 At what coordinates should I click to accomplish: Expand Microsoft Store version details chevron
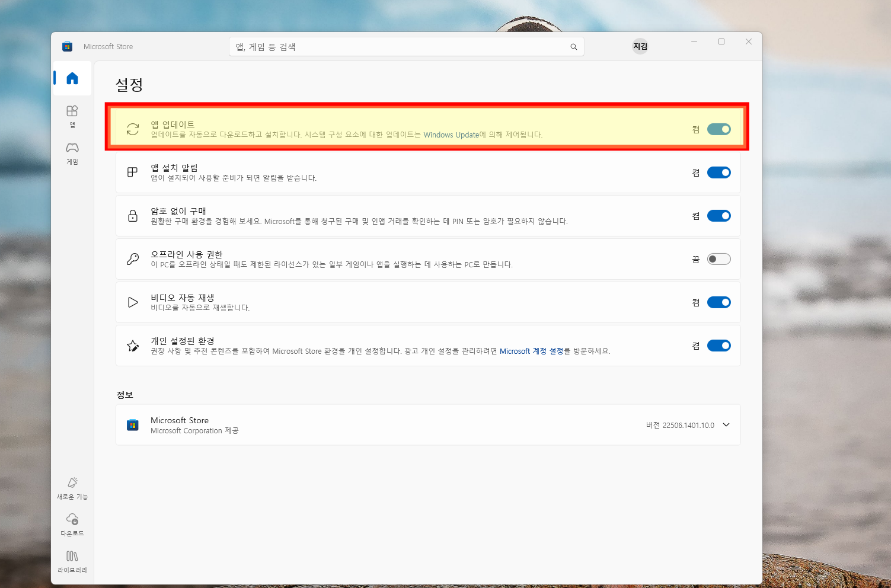[726, 425]
